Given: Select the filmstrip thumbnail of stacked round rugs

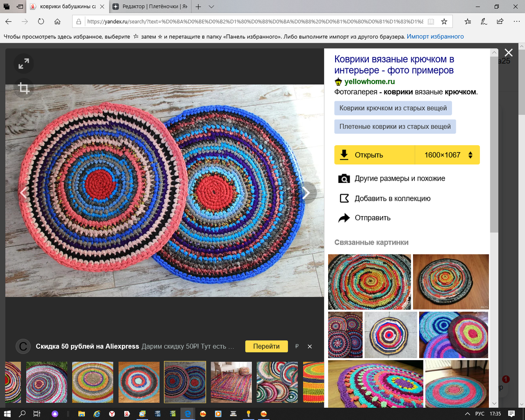Looking at the screenshot, I should [277, 382].
